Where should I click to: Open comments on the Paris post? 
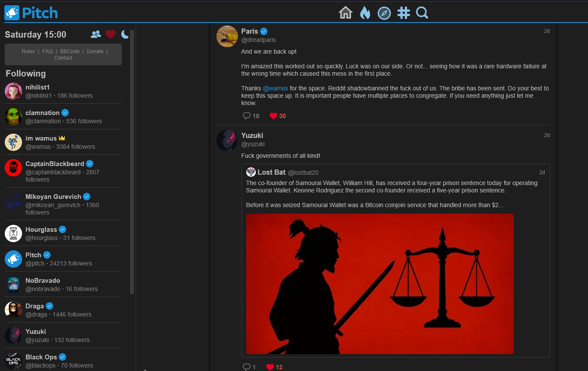click(x=247, y=116)
